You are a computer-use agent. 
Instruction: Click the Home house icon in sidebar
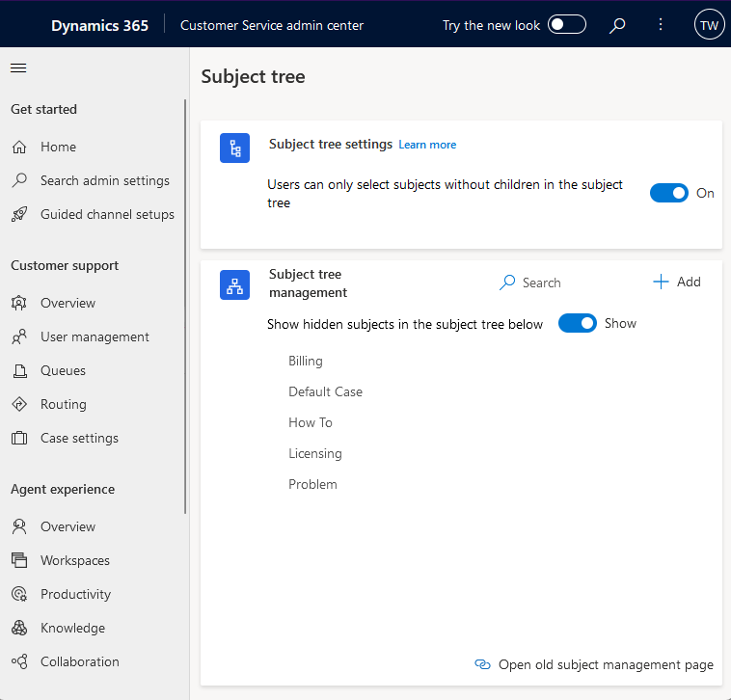(19, 147)
